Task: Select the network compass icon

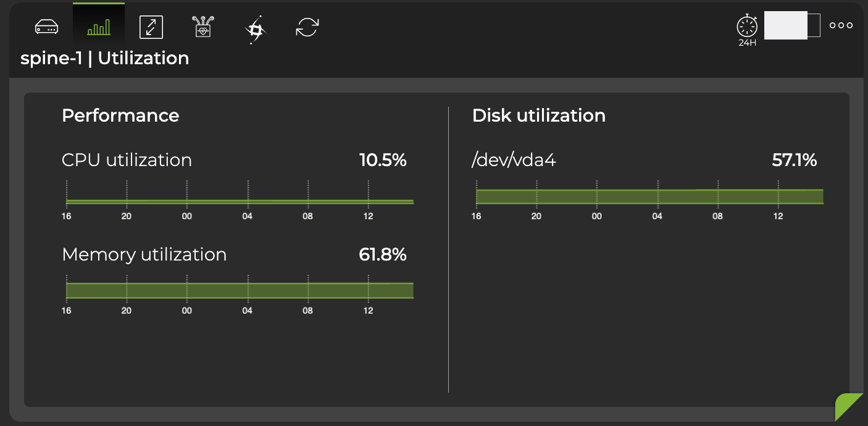Action: tap(254, 28)
